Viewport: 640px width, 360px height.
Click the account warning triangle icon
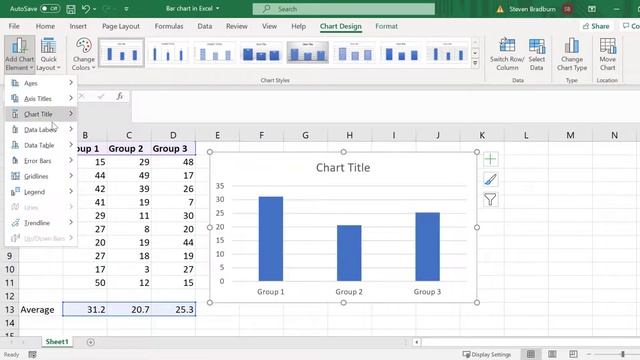[x=500, y=9]
